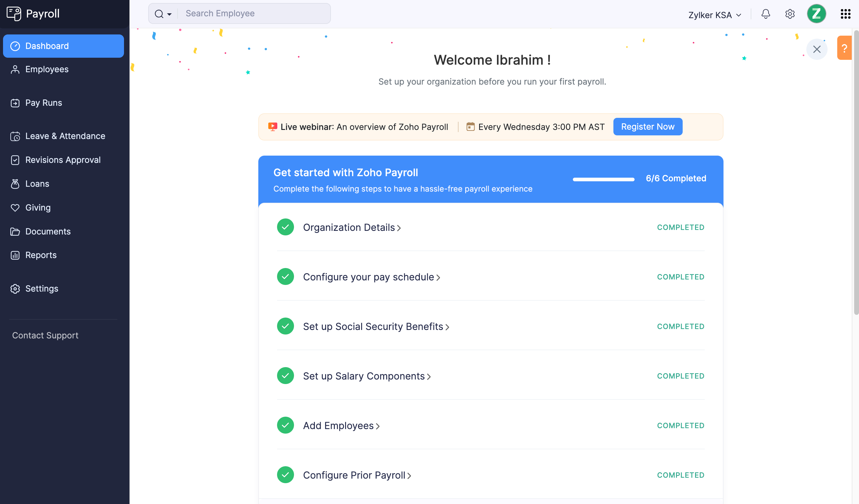
Task: Click the Contact Support link
Action: click(45, 335)
